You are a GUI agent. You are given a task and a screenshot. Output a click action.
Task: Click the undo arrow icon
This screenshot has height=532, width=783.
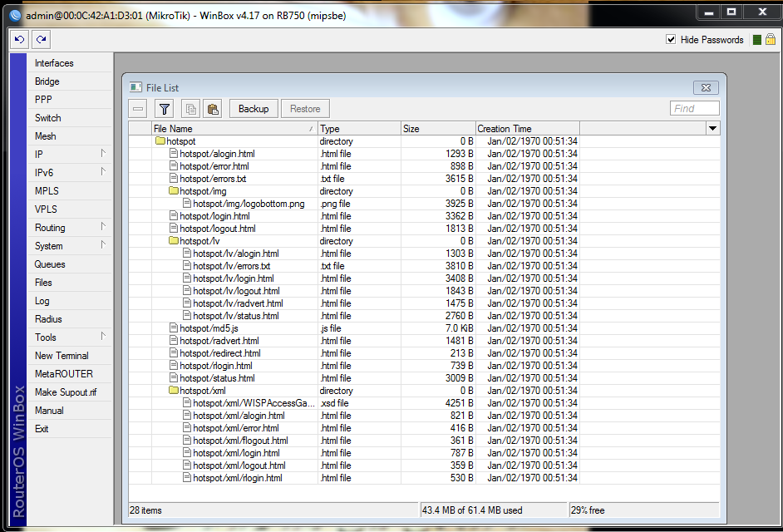(17, 39)
